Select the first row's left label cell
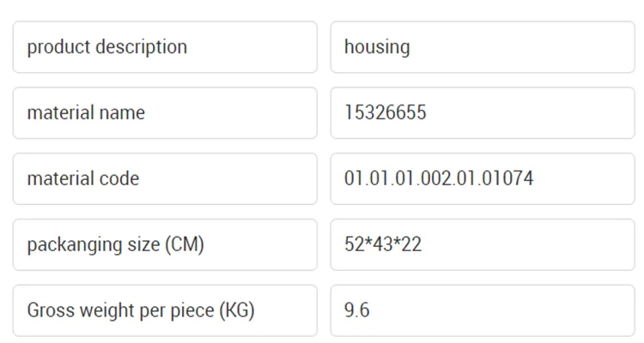This screenshot has height=343, width=644. tap(164, 47)
